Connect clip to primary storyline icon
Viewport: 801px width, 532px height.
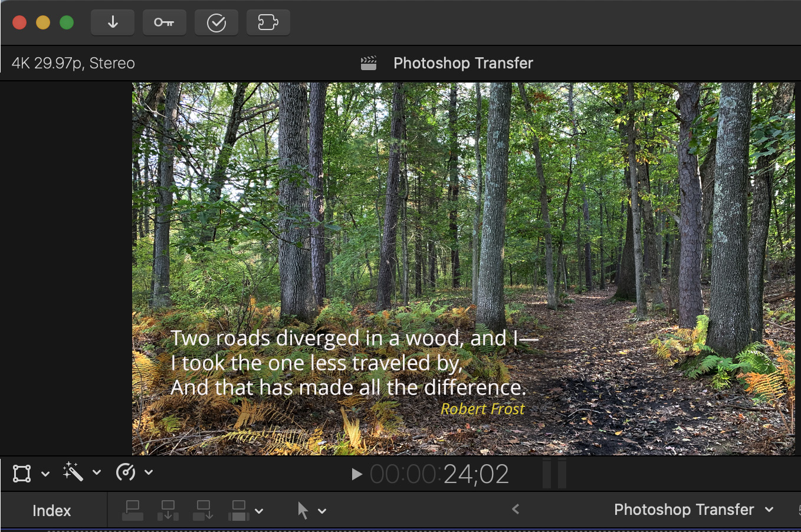coord(133,510)
